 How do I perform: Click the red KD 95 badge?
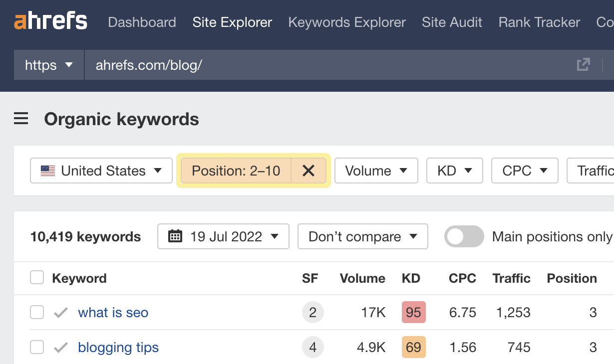413,313
